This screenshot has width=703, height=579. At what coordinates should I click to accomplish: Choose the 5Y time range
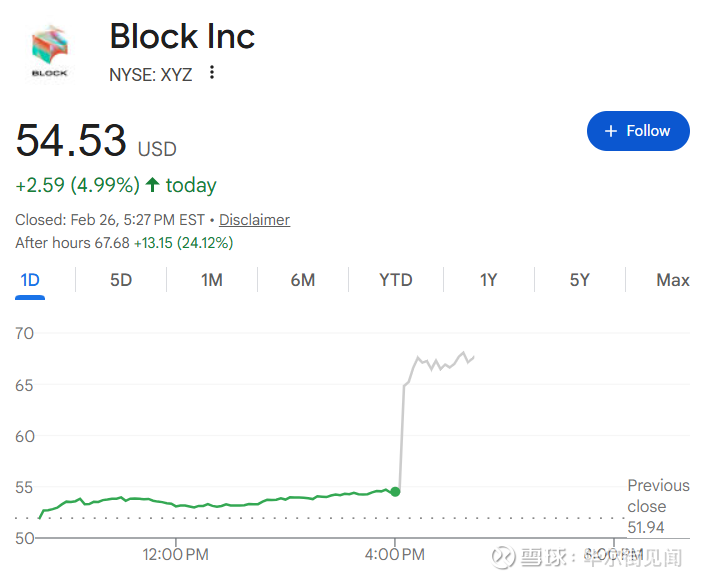pyautogui.click(x=580, y=280)
